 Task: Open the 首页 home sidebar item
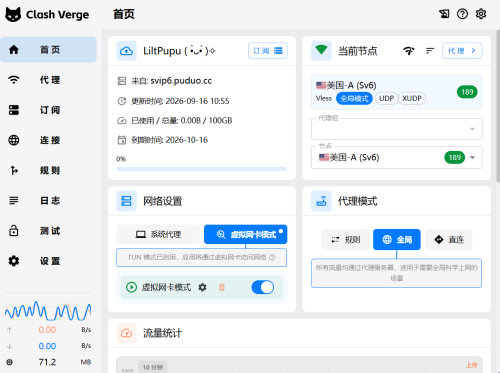tap(48, 50)
